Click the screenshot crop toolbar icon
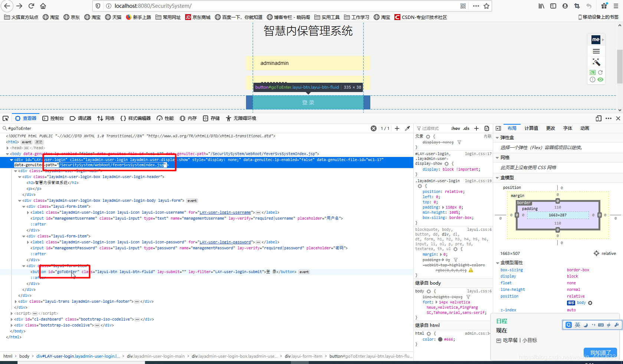 coord(577,6)
